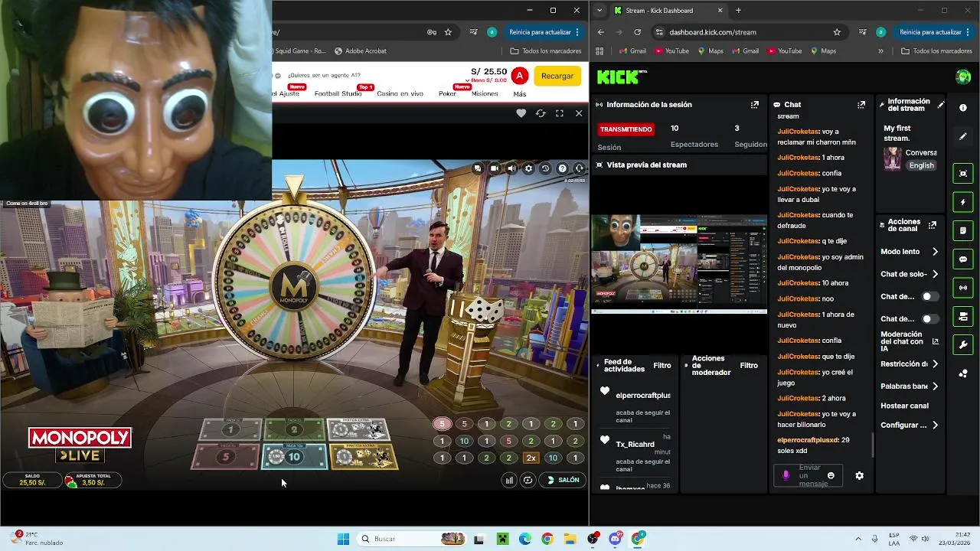Refresh the game with the reload icon
980x551 pixels.
(x=541, y=113)
